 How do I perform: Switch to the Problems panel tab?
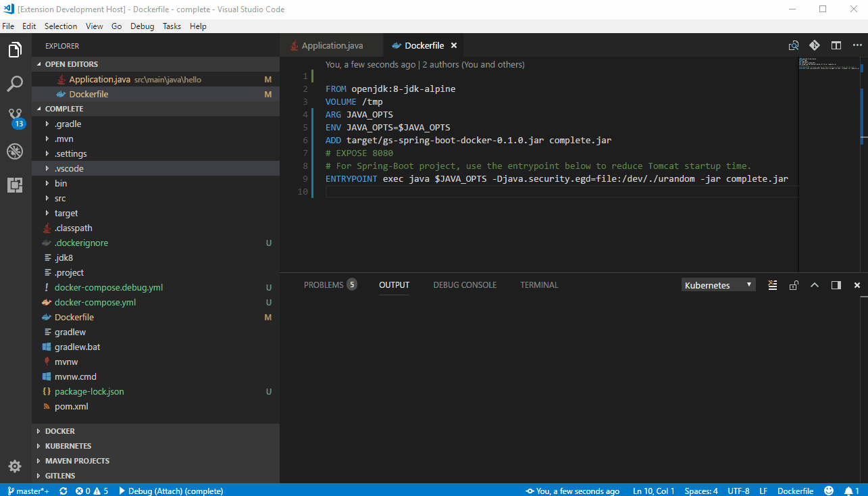[330, 285]
